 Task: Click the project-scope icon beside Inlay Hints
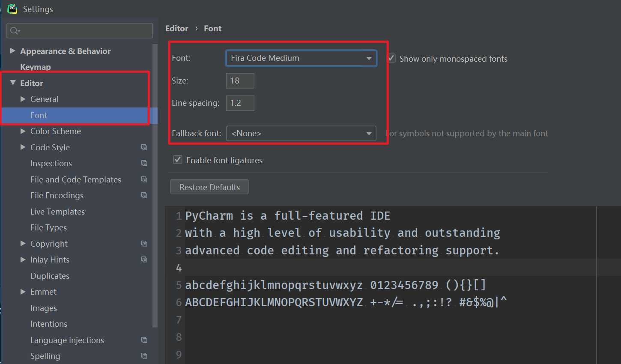pos(144,260)
